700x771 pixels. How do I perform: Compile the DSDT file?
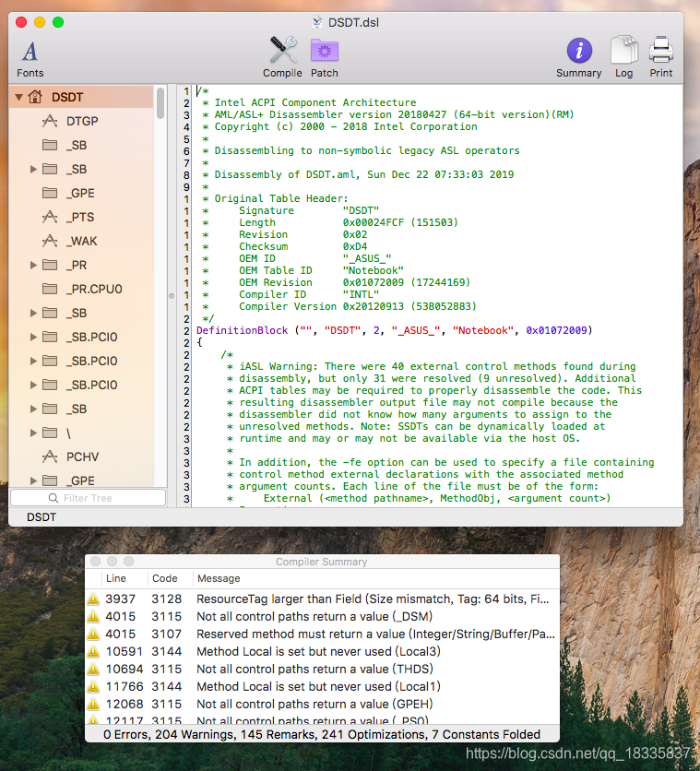coord(282,57)
